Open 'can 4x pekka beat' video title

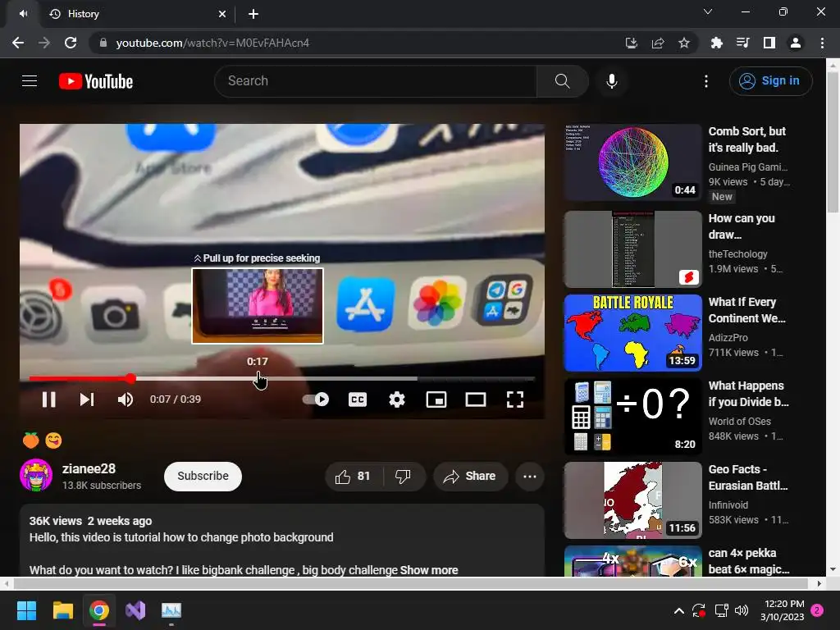pyautogui.click(x=749, y=561)
